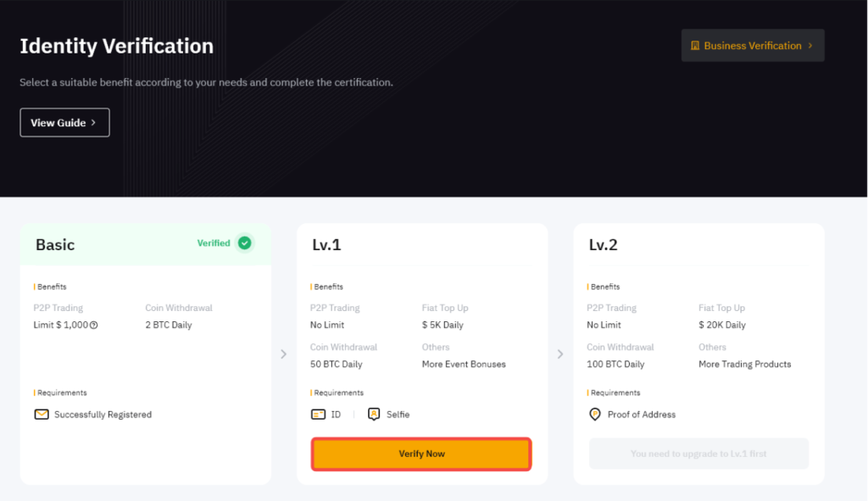Click the green Verified checkmark on Basic card
868x501 pixels.
point(244,242)
